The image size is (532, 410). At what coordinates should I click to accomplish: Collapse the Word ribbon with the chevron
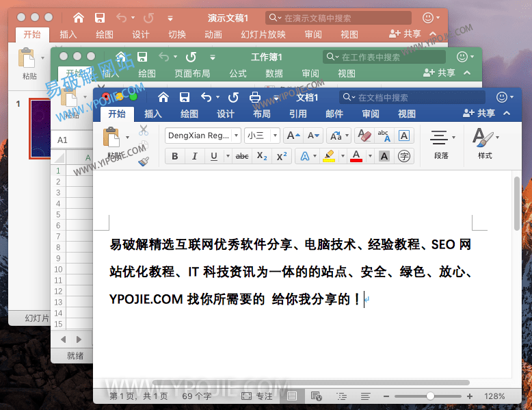507,113
